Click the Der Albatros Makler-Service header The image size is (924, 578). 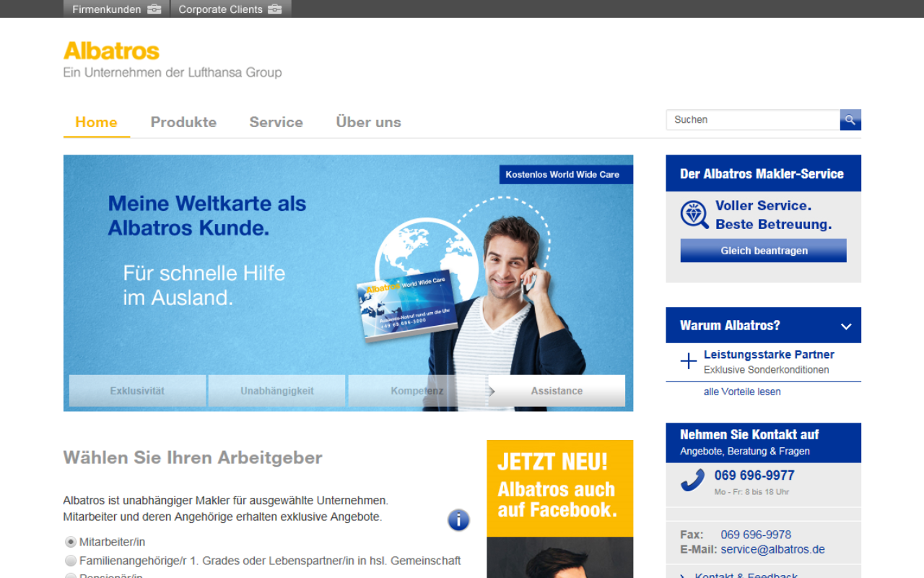(x=763, y=173)
